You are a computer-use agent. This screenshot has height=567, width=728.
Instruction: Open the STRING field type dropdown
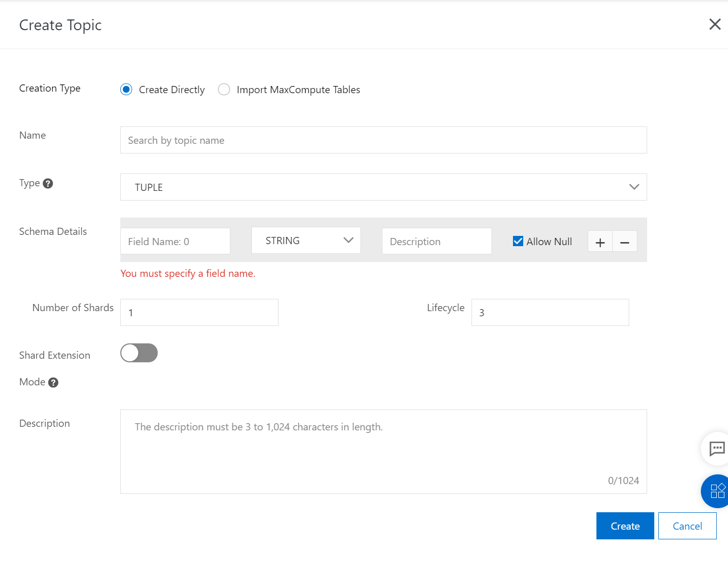point(306,241)
